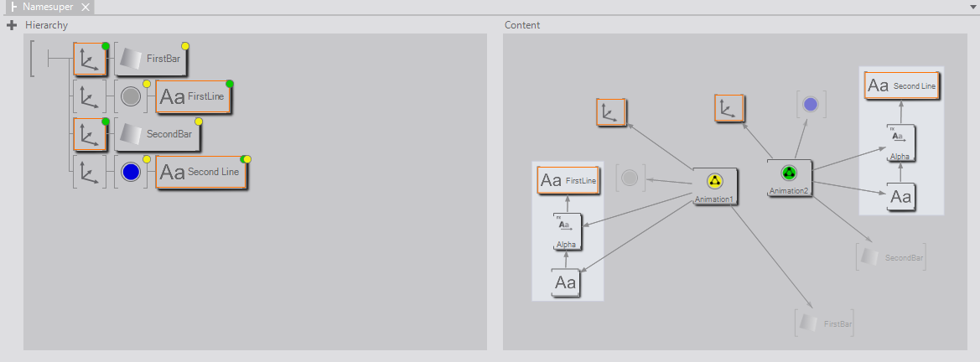Select the faded SecondBar node in Content
Screen dimensions: 980x362
[891, 257]
